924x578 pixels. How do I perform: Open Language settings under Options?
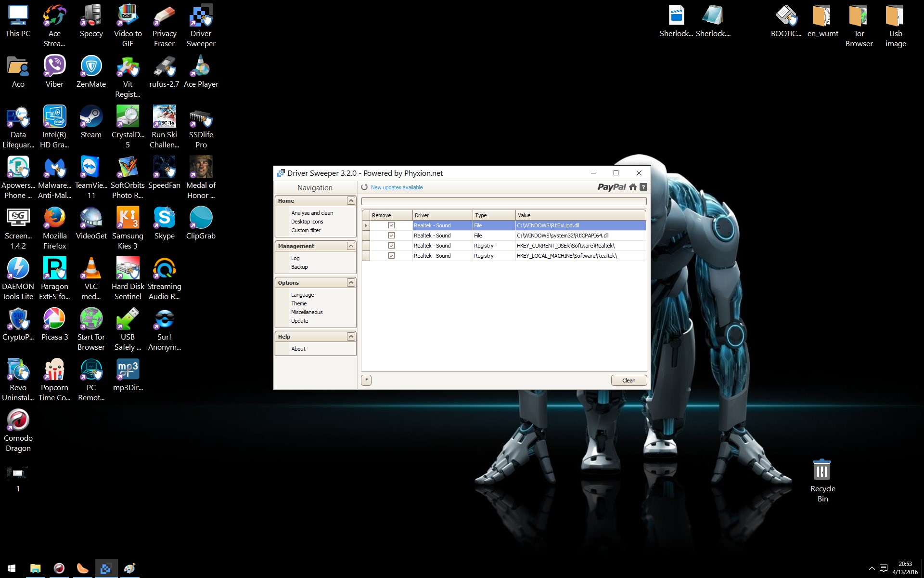[x=302, y=295]
